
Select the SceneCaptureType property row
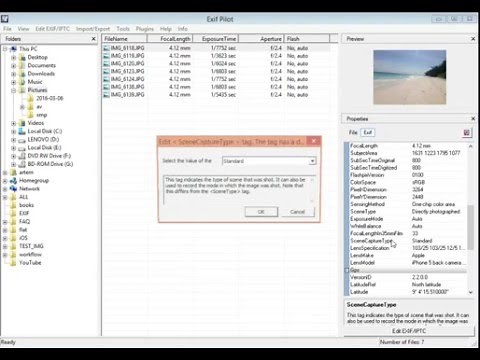pos(407,241)
